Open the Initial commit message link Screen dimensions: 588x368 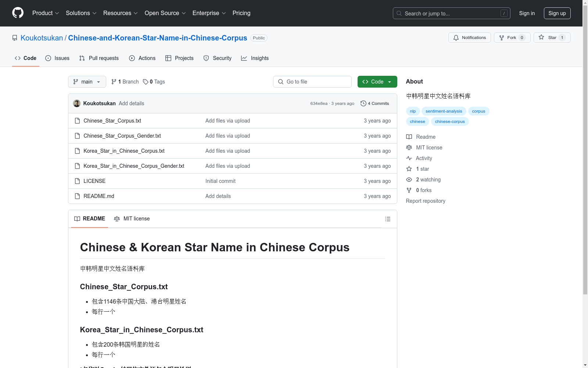(220, 181)
